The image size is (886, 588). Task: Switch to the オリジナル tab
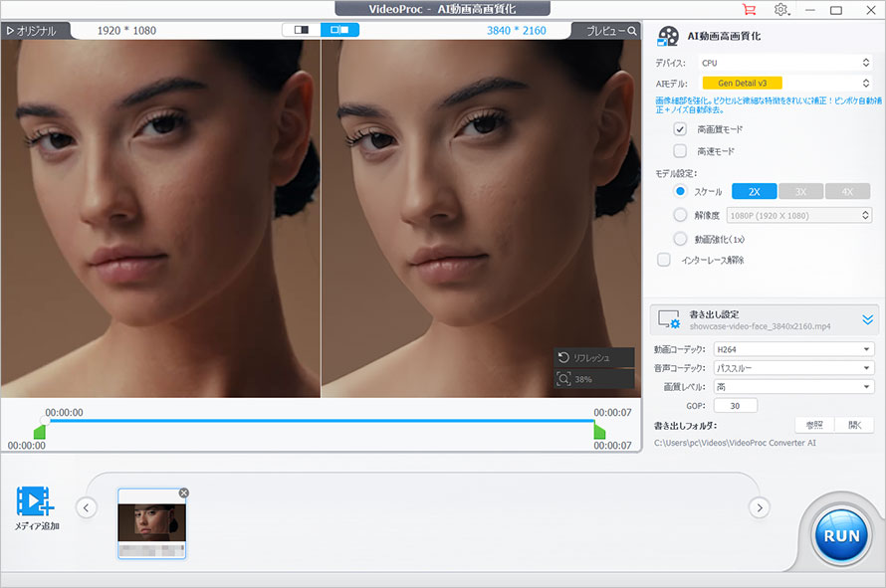coord(32,31)
